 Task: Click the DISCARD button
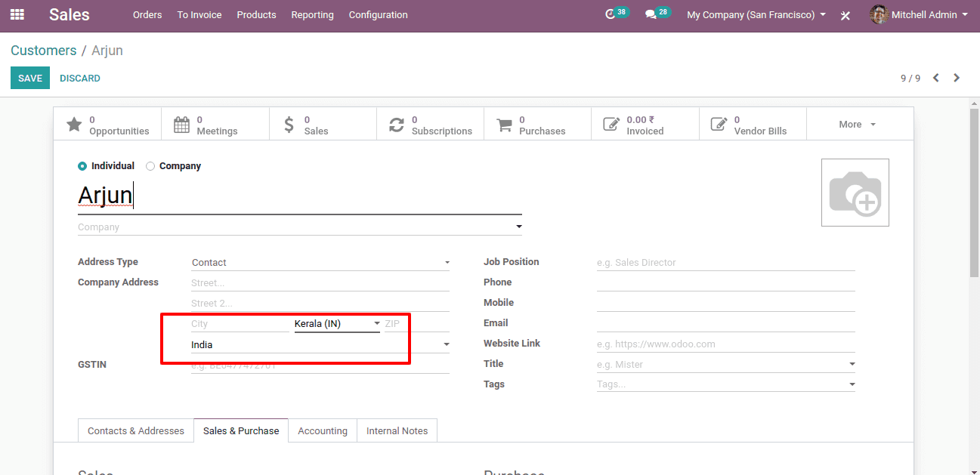(x=80, y=78)
